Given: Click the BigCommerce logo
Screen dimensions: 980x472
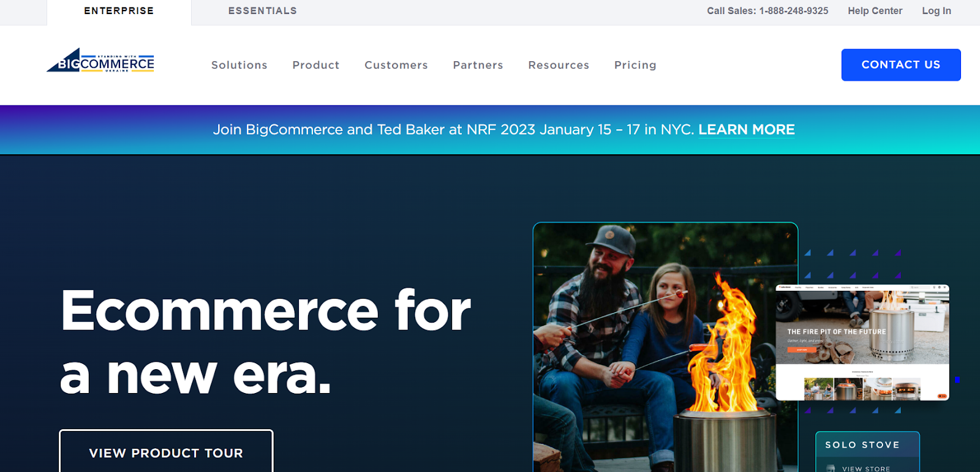Looking at the screenshot, I should coord(100,61).
